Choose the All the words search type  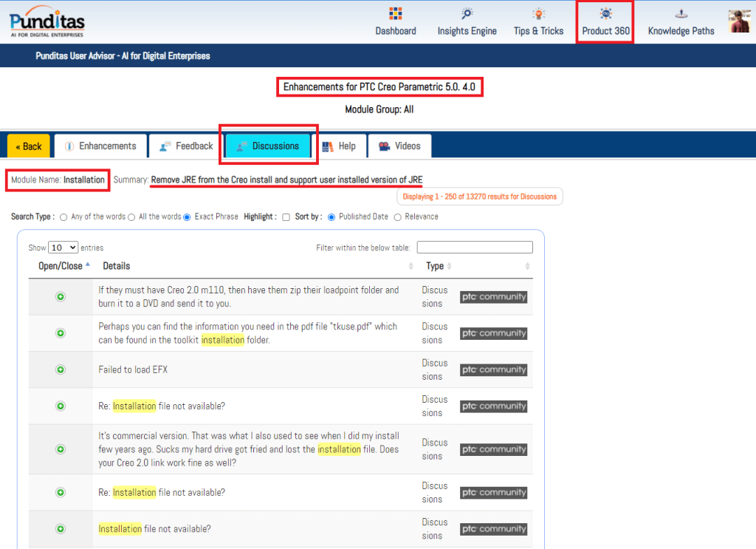[x=131, y=217]
